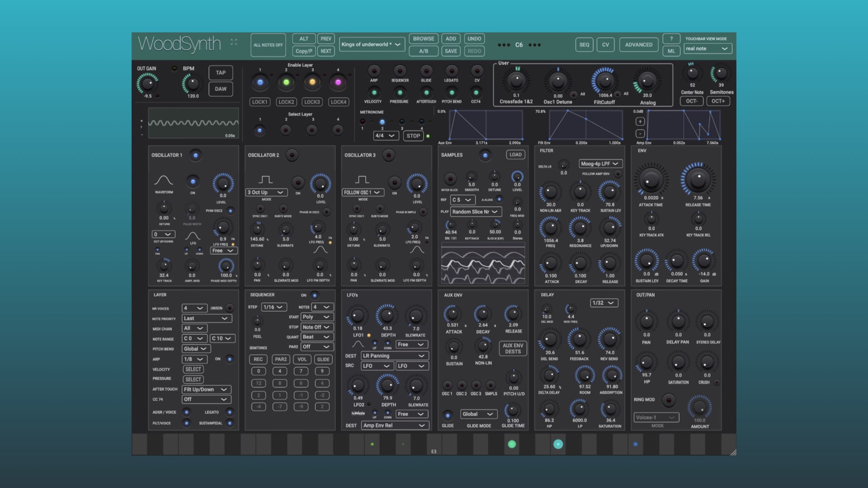
Task: Click the OCT+ button
Action: click(718, 101)
